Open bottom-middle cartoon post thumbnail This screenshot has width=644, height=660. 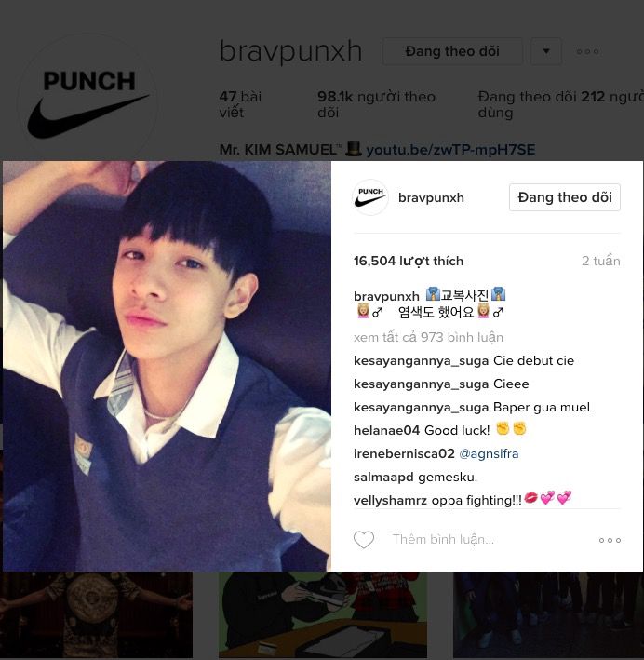pos(323,614)
